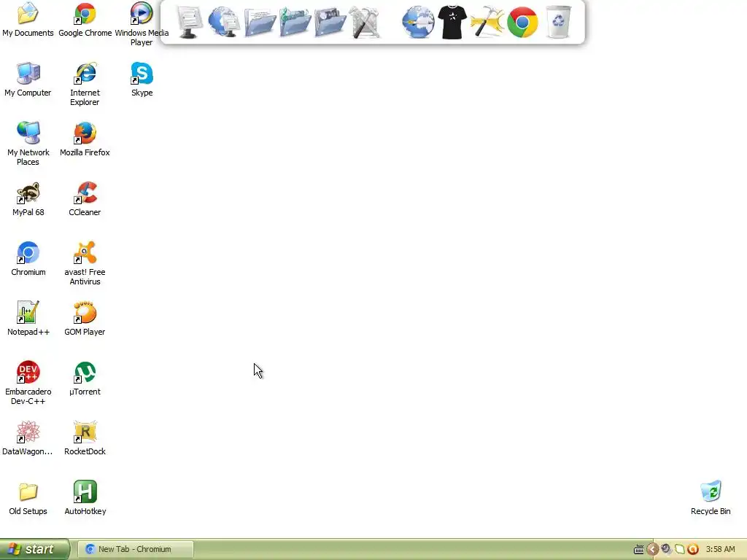Click the green-outlined tray icon

click(x=680, y=550)
